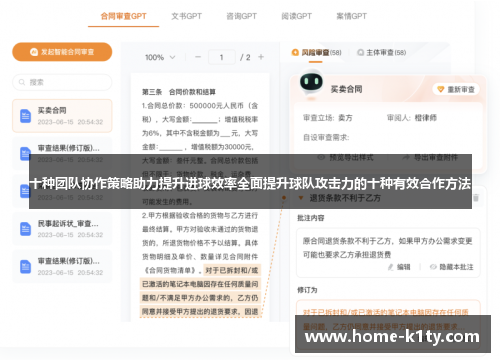
Task: Click the document icon beside 民事起诉状_审查...
Action: coord(25,229)
